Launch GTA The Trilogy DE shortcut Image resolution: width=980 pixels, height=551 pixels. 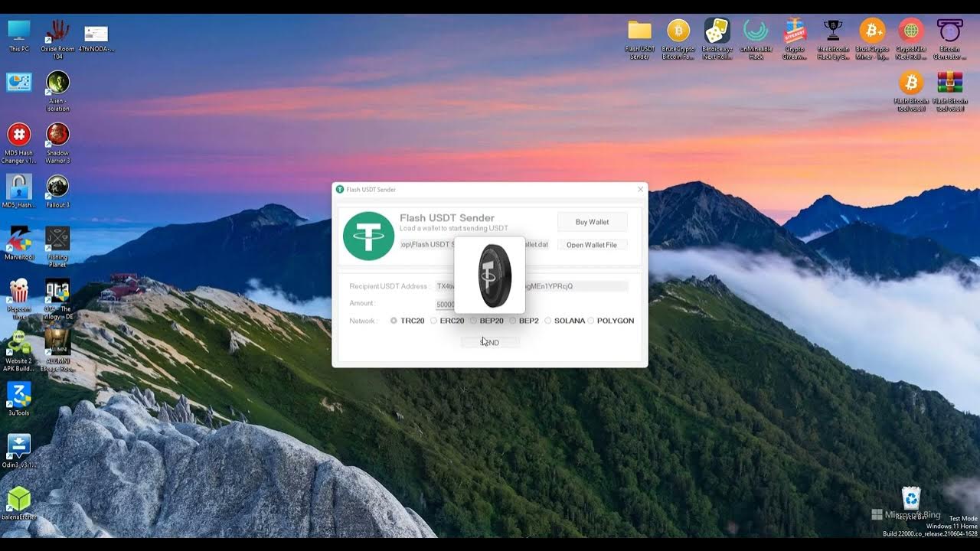(57, 298)
